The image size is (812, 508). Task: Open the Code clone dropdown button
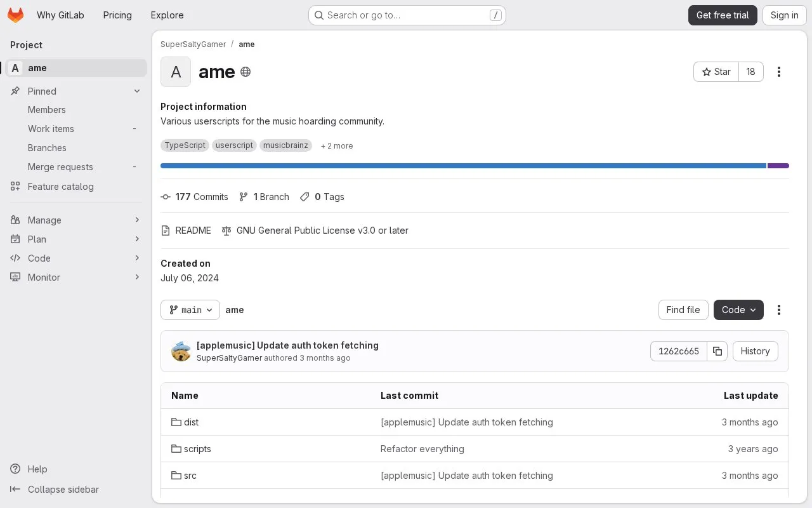pos(738,310)
